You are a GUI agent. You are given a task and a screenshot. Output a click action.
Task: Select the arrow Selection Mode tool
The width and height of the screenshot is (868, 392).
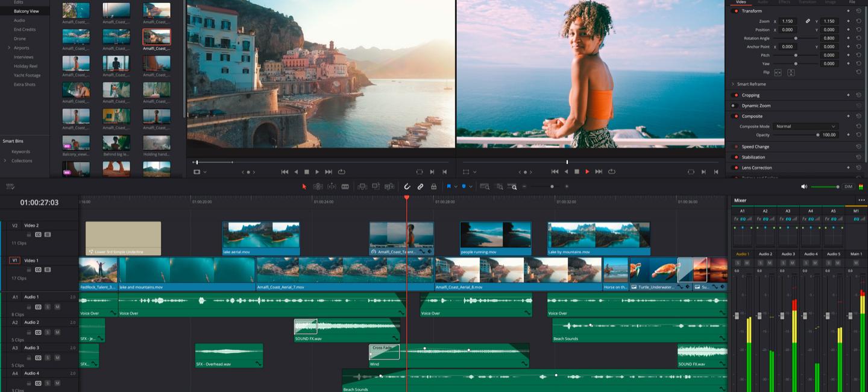[x=304, y=187]
